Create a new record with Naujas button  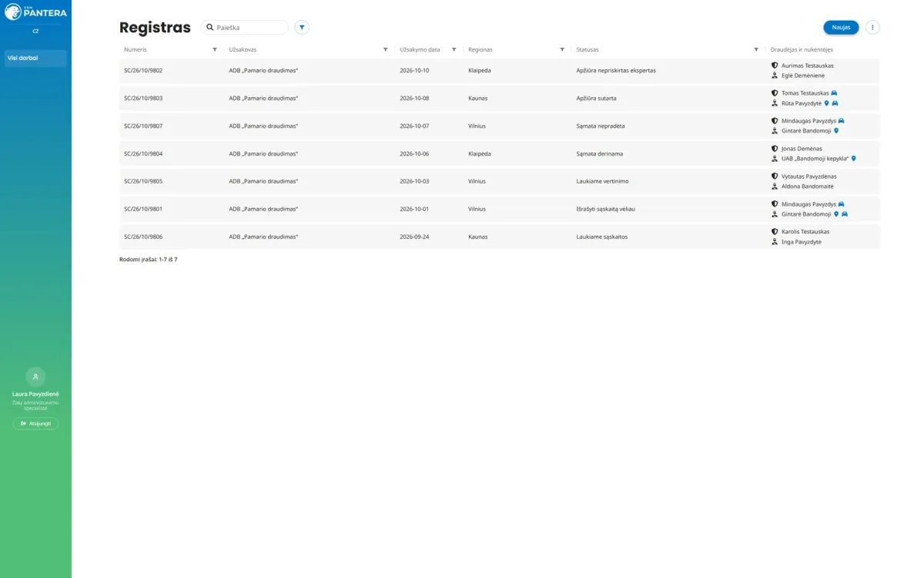841,28
